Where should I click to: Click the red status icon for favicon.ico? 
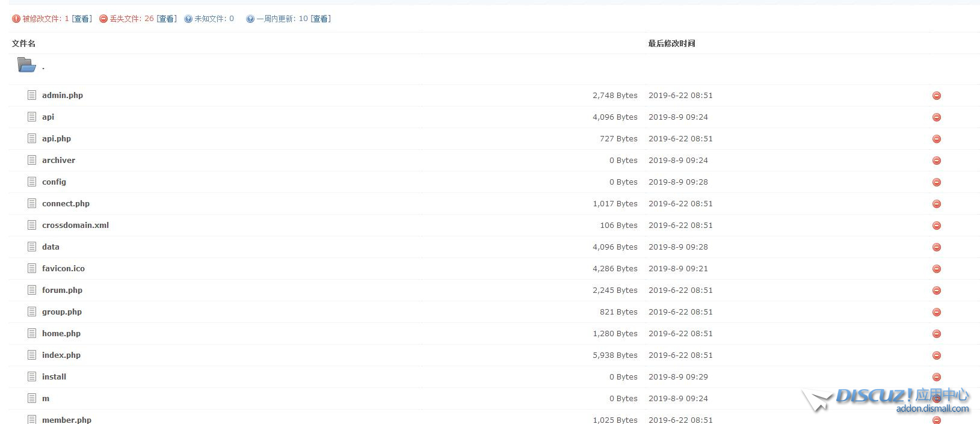click(x=937, y=269)
